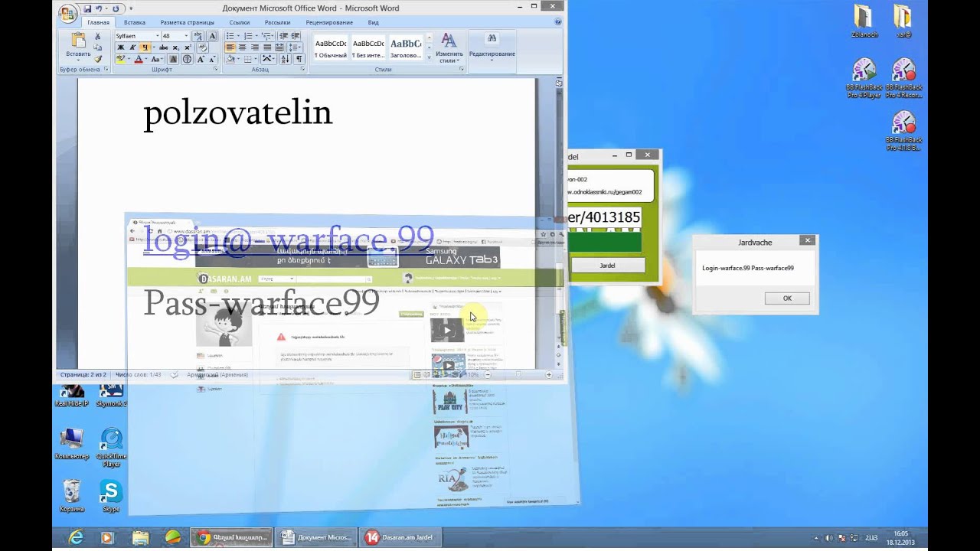Toggle center alignment
Viewport: 980px width, 551px height.
(243, 47)
